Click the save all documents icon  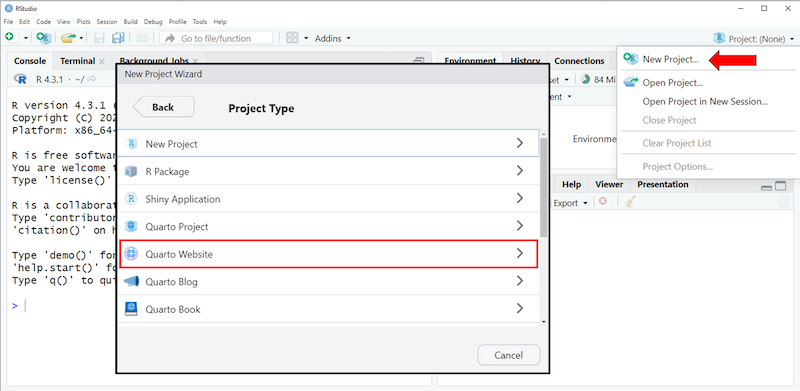118,38
